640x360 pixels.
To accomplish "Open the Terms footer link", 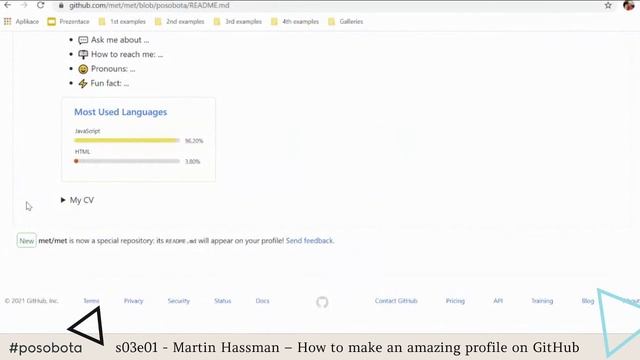I will (91, 301).
